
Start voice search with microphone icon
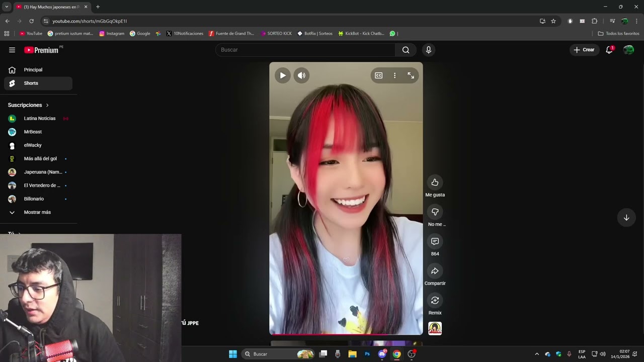[x=429, y=50]
